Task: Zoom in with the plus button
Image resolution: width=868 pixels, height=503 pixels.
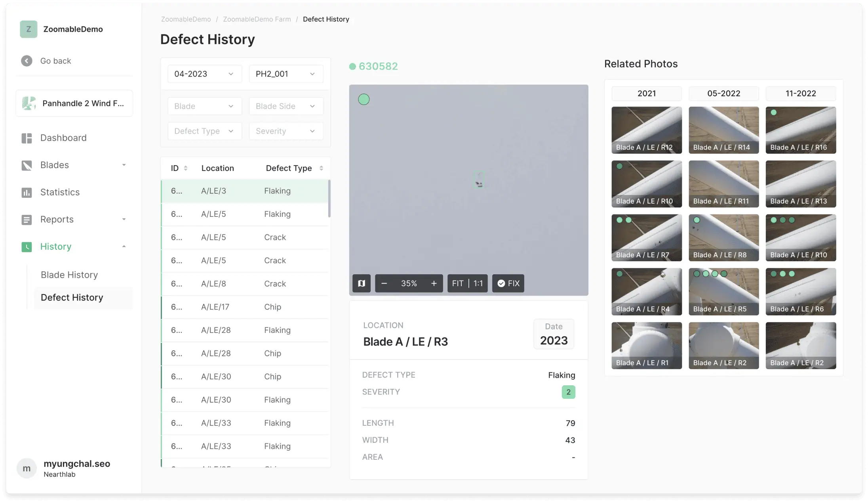Action: tap(434, 283)
